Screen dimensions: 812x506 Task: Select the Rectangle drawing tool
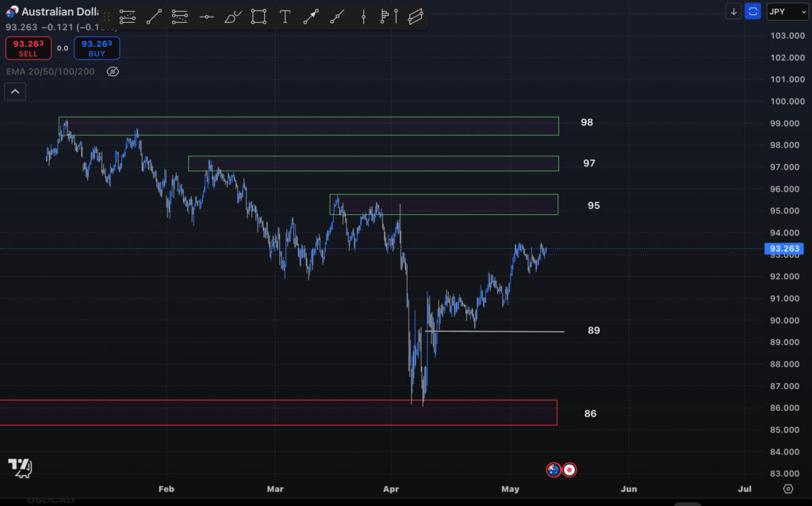259,17
